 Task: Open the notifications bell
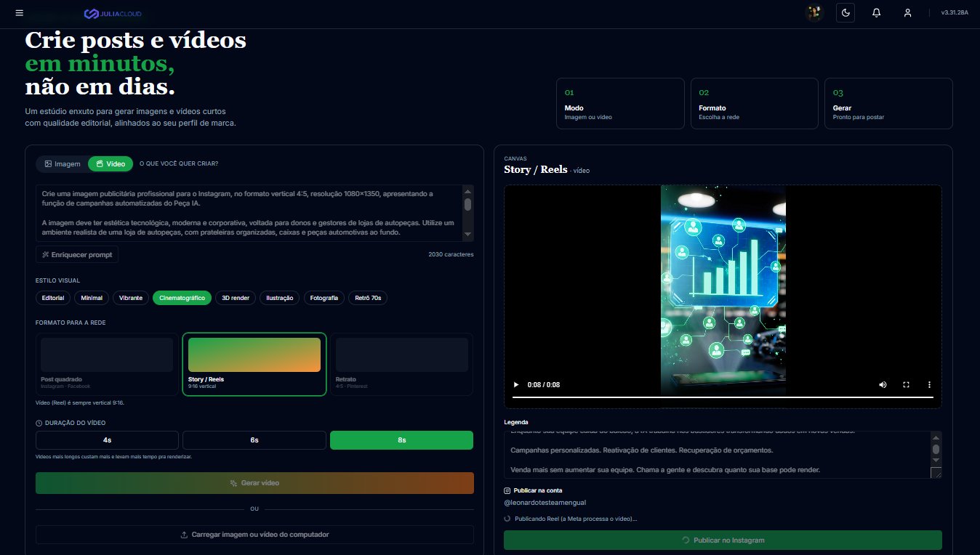[x=877, y=12]
